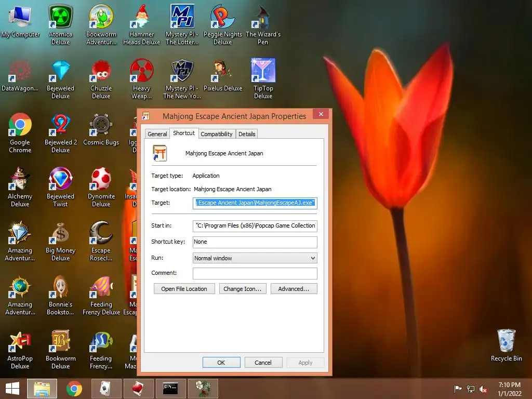Click the Open File Location button
This screenshot has height=399, width=532.
[184, 289]
